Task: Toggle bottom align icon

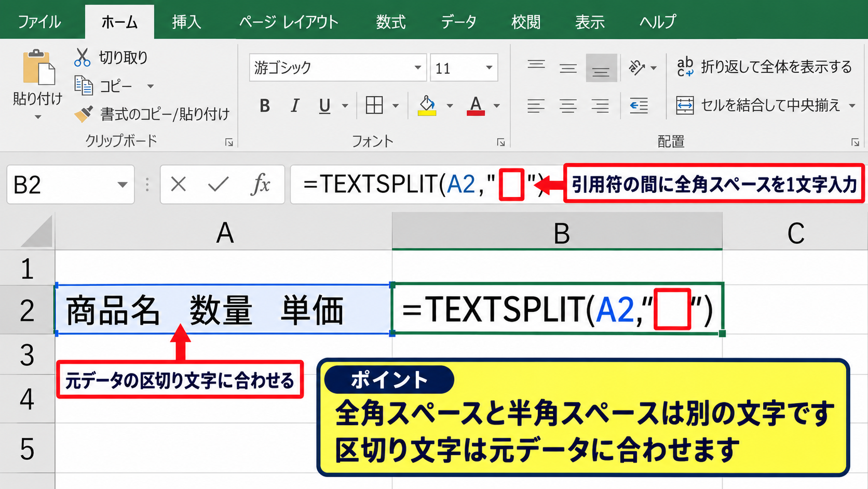Action: [601, 68]
